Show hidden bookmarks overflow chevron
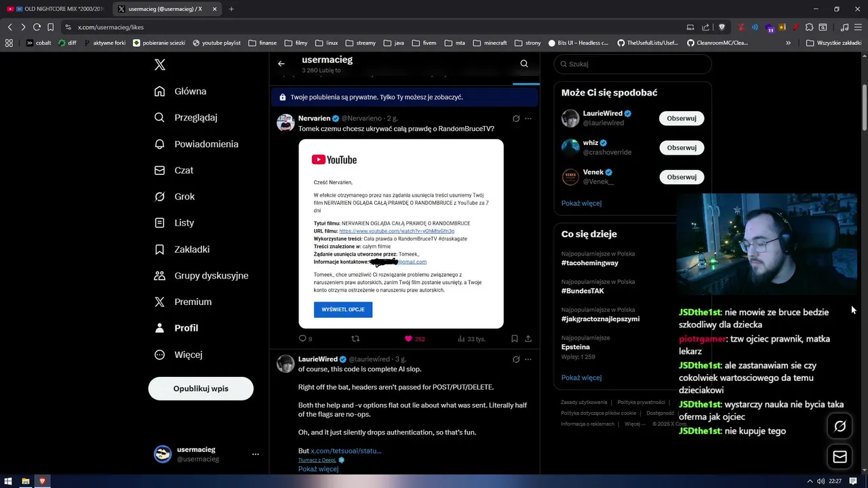 tap(788, 43)
